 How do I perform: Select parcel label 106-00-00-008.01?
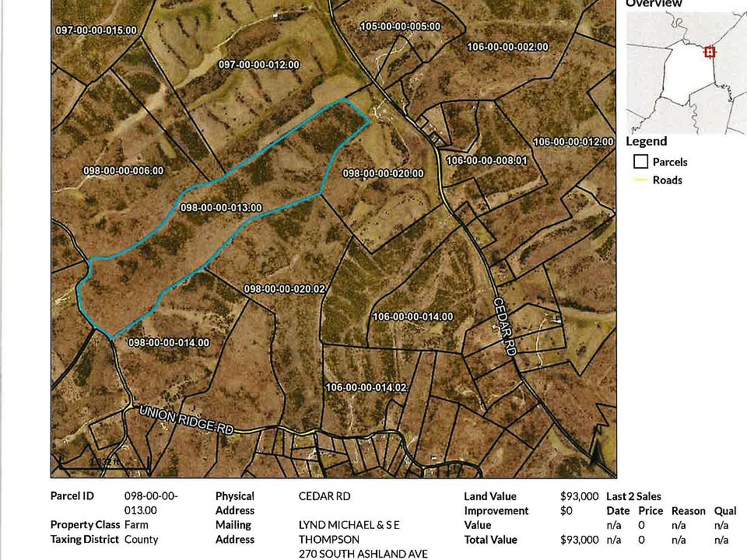[486, 160]
